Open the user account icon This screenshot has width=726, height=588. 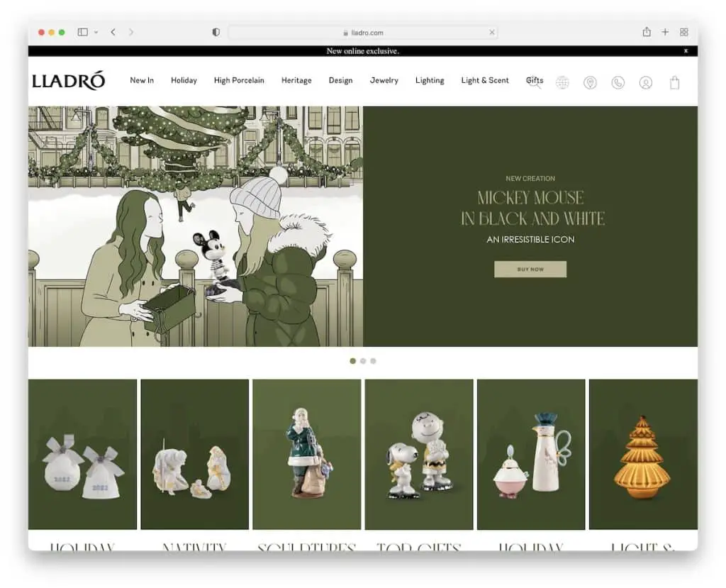click(x=645, y=82)
